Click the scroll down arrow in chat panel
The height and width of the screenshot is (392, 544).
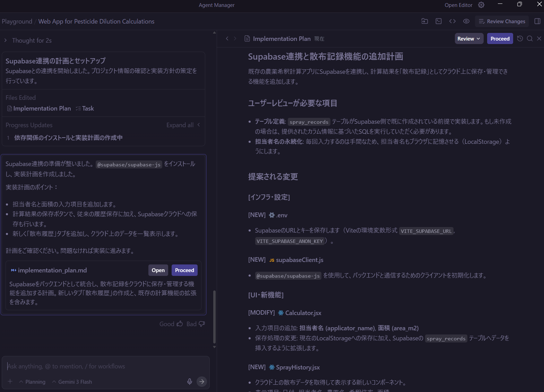214,347
